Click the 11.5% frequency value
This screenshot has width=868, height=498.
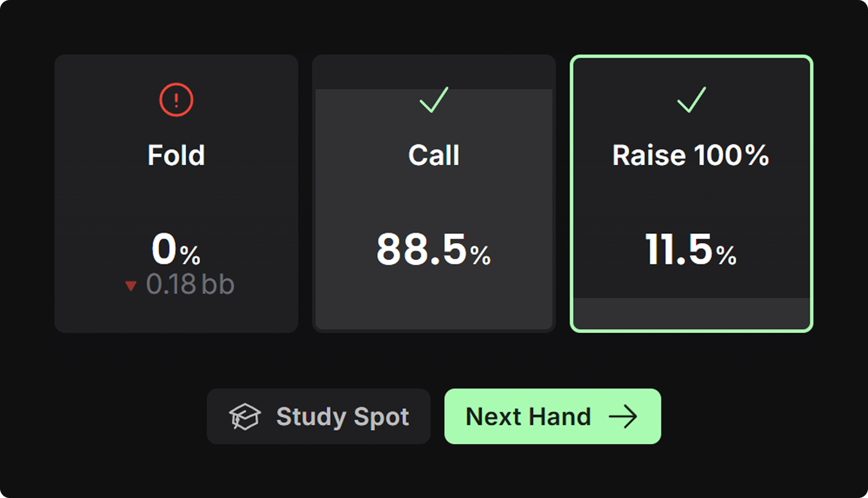(x=691, y=249)
